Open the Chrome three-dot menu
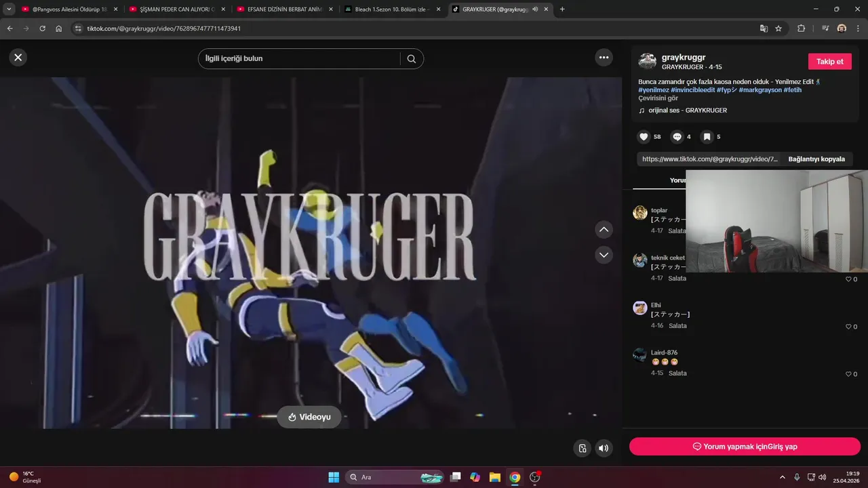Screen dimensions: 868x488 [858, 28]
